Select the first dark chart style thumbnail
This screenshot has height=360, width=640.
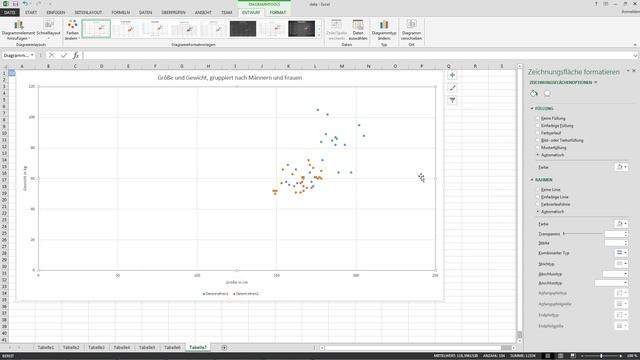coord(243,29)
